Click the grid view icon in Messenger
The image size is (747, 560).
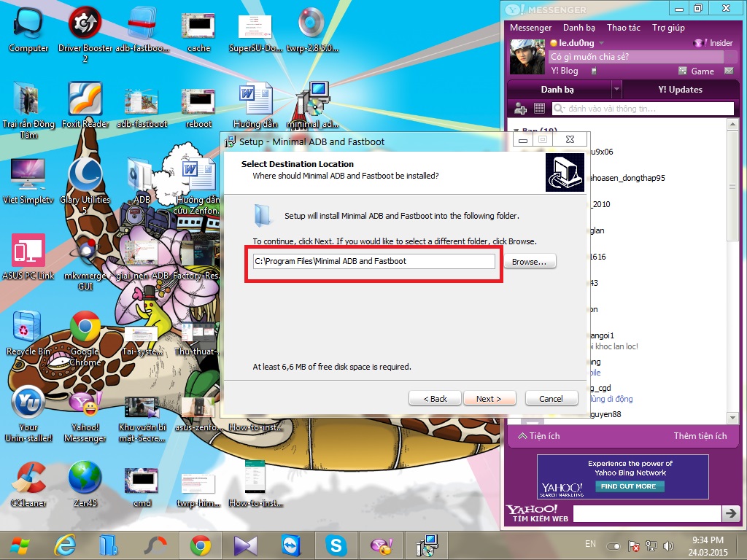[x=539, y=109]
